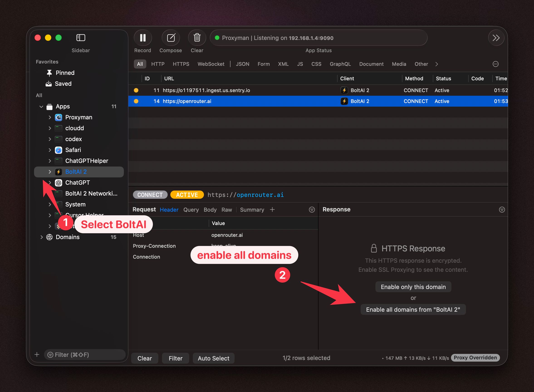Viewport: 534px width, 392px height.
Task: Switch to the Request Body tab
Action: coord(210,210)
